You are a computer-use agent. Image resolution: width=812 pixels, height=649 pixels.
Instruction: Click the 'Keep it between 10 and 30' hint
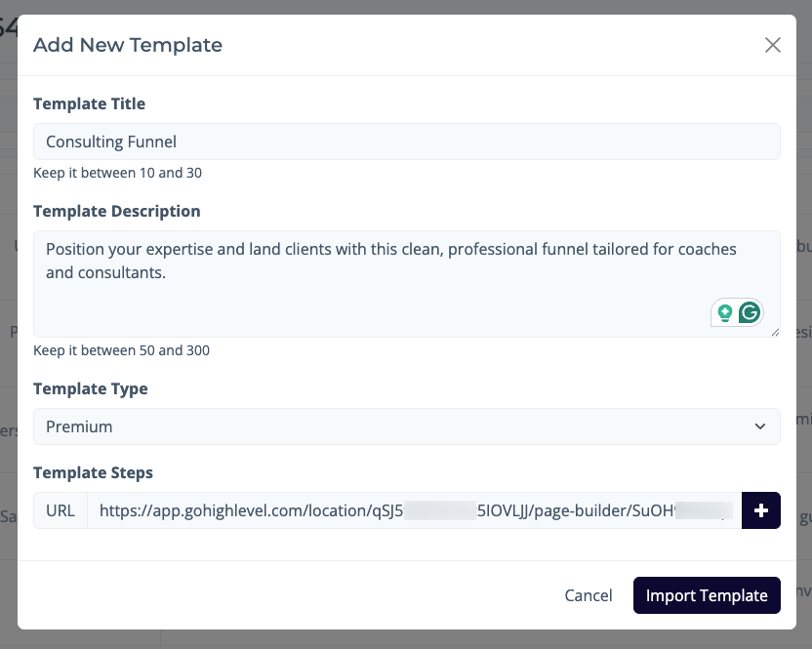[117, 173]
